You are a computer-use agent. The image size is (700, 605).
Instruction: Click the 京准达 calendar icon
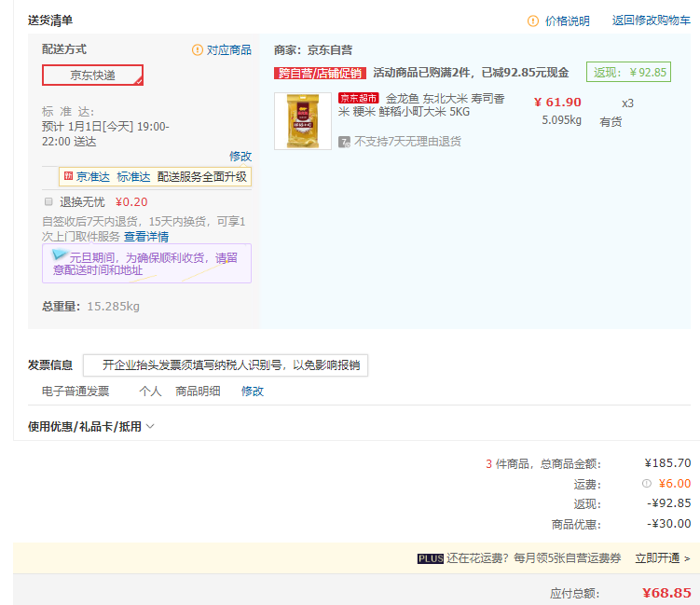click(x=68, y=176)
